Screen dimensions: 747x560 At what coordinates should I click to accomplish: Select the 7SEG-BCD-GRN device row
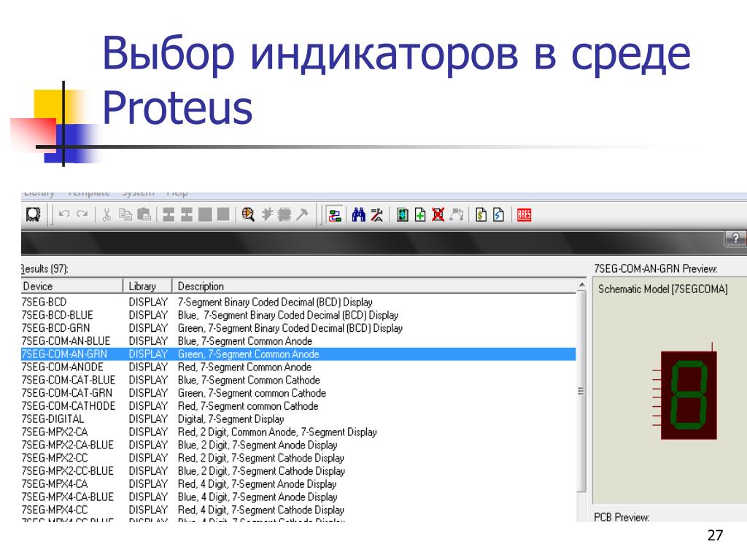(x=298, y=328)
